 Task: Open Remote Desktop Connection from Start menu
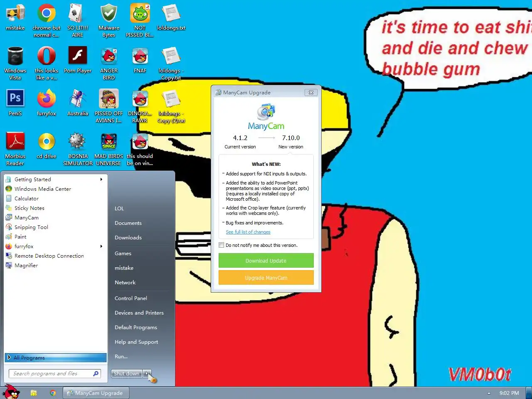coord(56,256)
